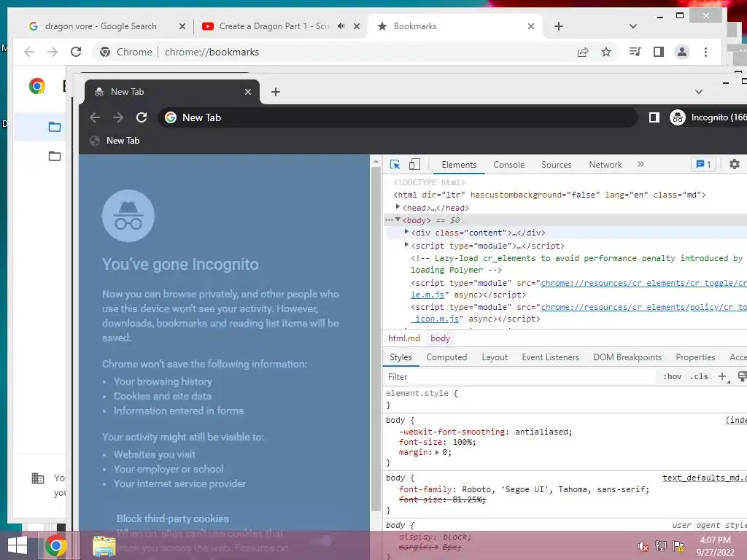Open DevTools settings gear

pos(734,164)
